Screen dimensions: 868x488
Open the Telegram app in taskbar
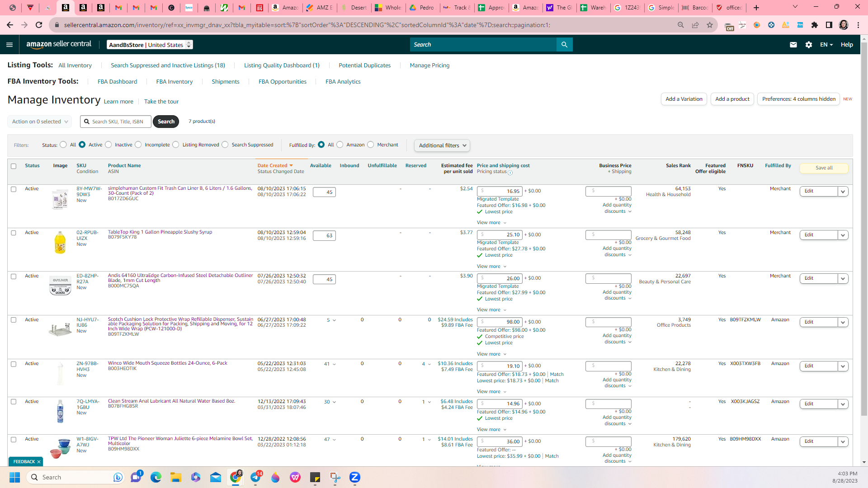pos(255,477)
